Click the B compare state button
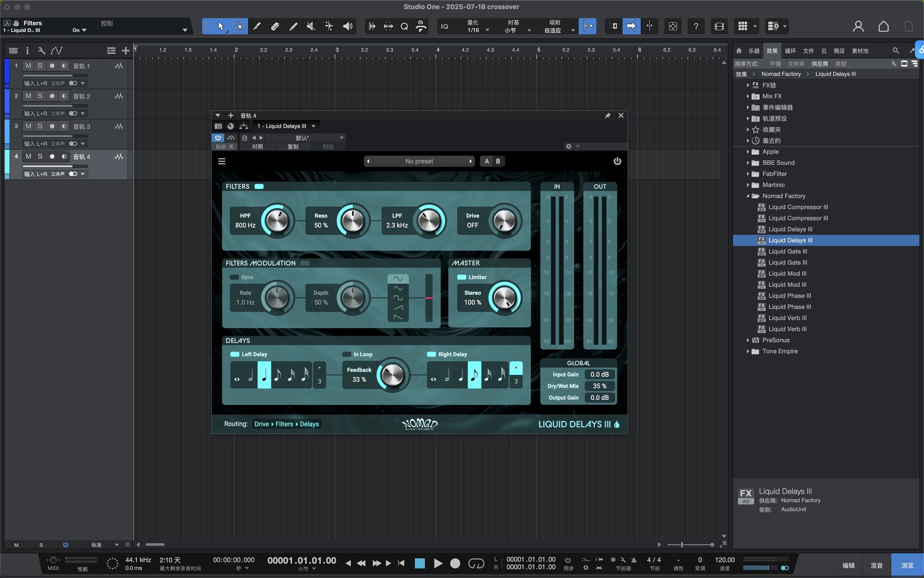The height and width of the screenshot is (578, 924). coord(498,161)
